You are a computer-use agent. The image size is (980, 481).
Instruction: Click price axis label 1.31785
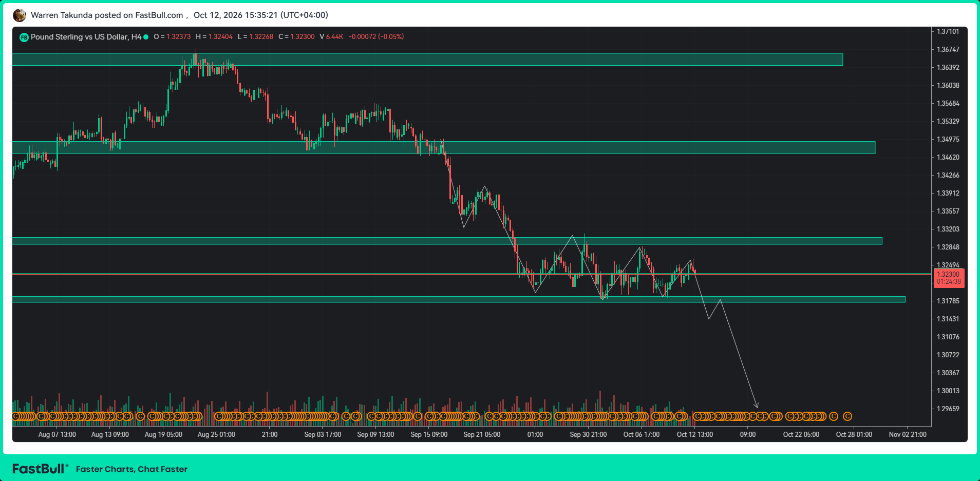[x=948, y=301]
